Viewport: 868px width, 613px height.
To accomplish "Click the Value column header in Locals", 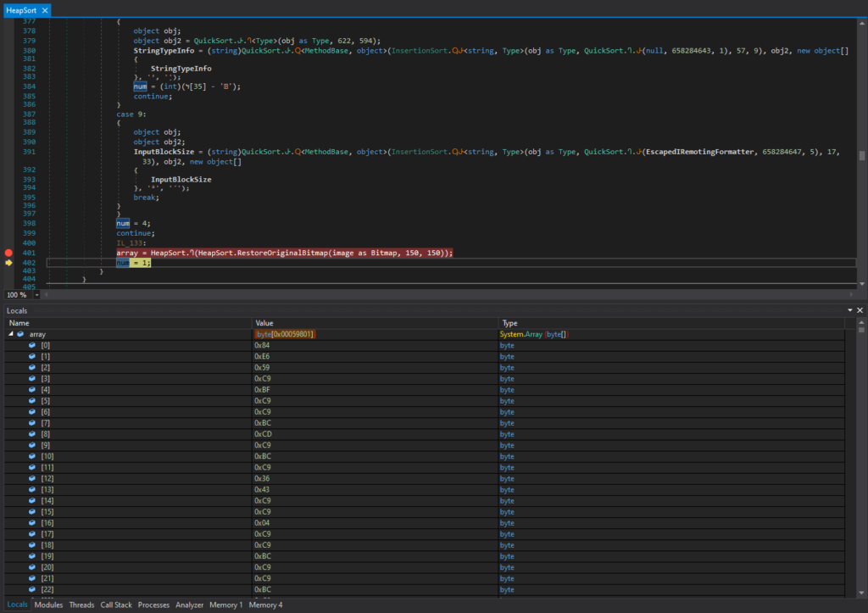I will [264, 323].
